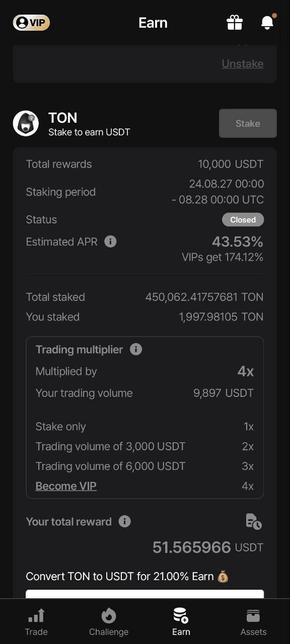Show Trading multiplier info tooltip
This screenshot has height=644, width=290.
[136, 349]
